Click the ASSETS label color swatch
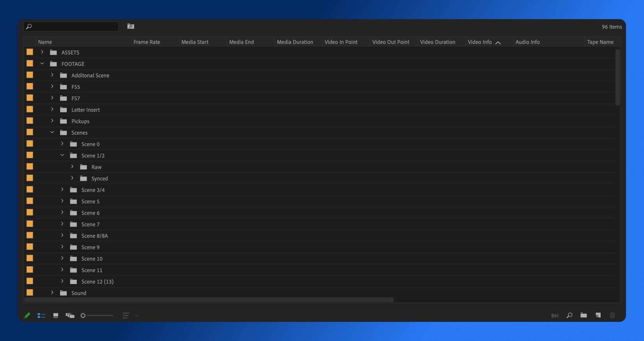This screenshot has width=644, height=341. tap(30, 52)
